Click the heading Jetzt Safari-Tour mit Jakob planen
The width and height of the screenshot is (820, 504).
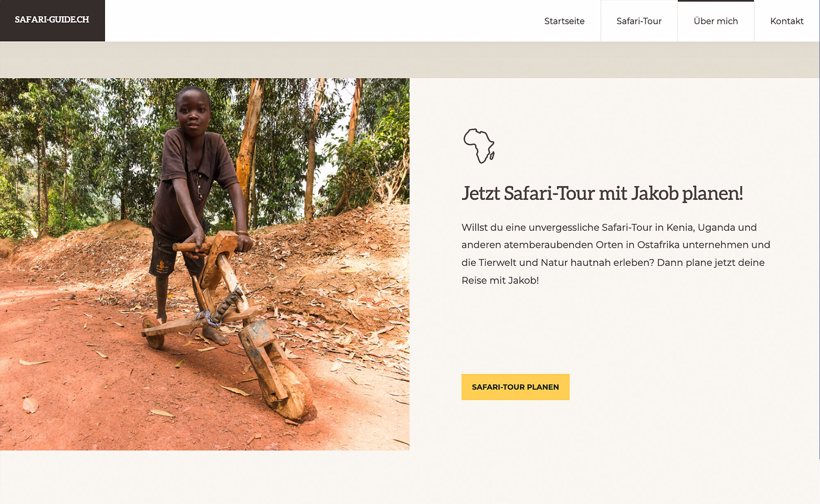(x=602, y=193)
